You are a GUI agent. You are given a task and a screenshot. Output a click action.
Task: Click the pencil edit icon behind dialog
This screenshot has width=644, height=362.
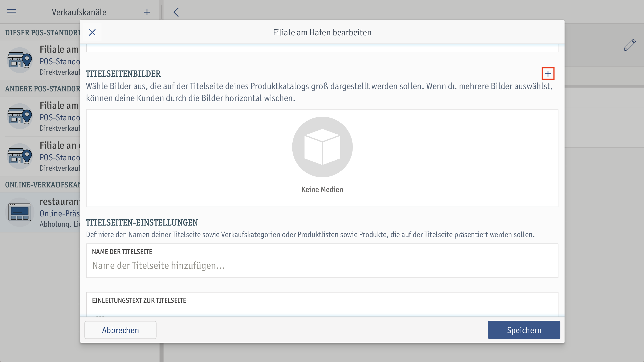tap(630, 45)
